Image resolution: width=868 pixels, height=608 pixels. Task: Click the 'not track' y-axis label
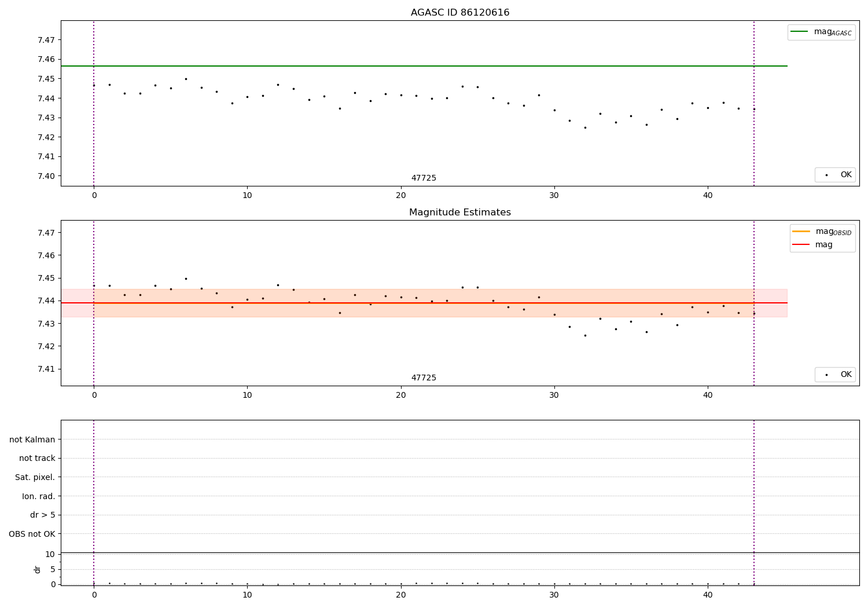point(37,458)
